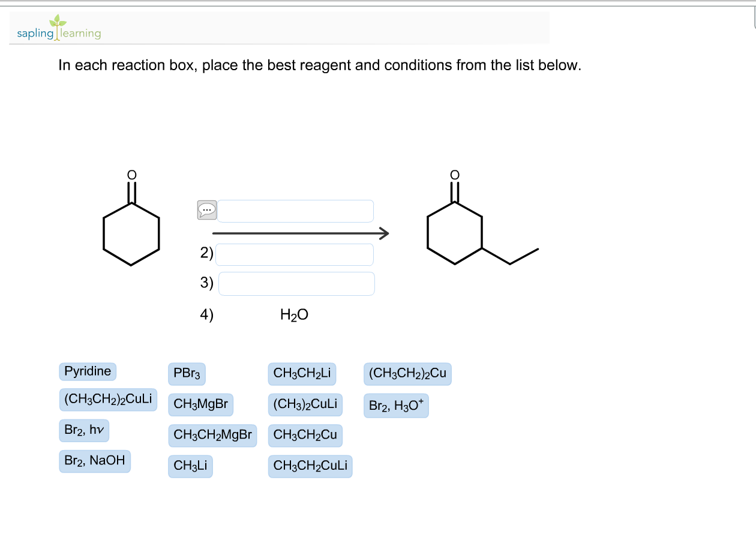Select the Pyridine reagent chip
This screenshot has width=756, height=549.
click(87, 371)
